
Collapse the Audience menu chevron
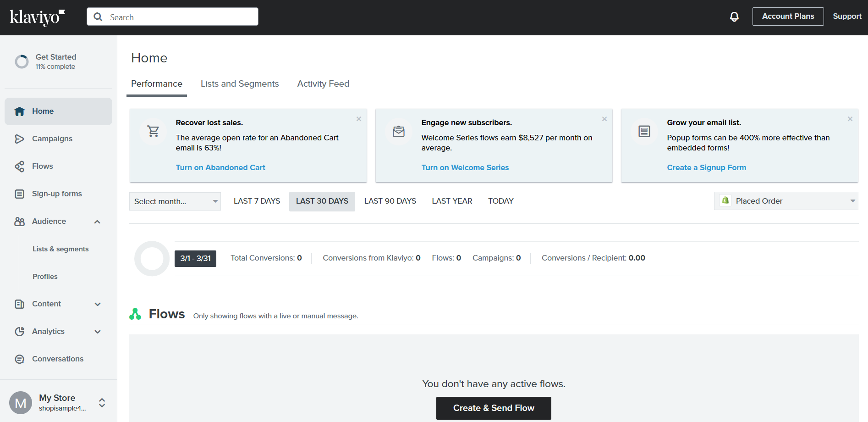tap(97, 222)
